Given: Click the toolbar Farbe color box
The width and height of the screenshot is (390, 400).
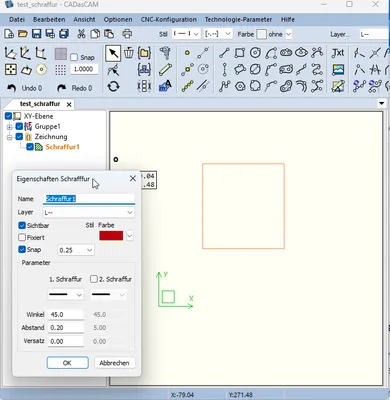Looking at the screenshot, I should click(x=262, y=34).
